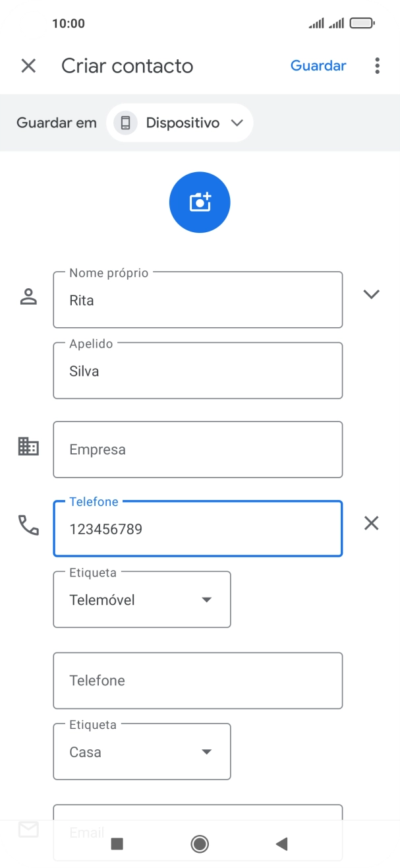
Task: Click the Guardar em label
Action: point(57,123)
